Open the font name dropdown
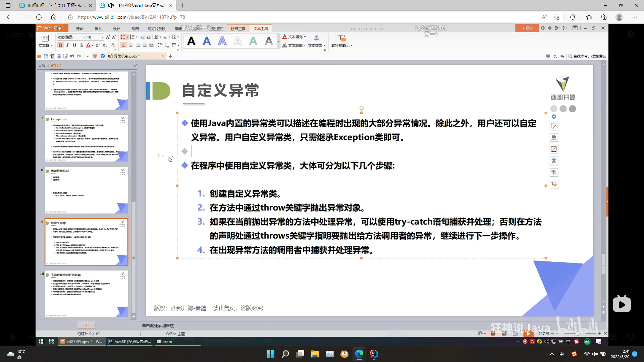Image resolution: width=644 pixels, height=362 pixels. coord(84,37)
